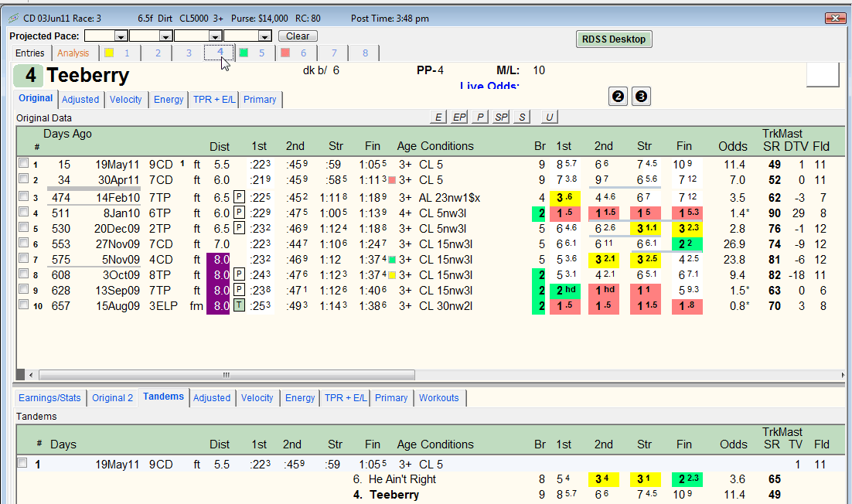The width and height of the screenshot is (852, 504).
Task: Click the S running style button
Action: (522, 117)
